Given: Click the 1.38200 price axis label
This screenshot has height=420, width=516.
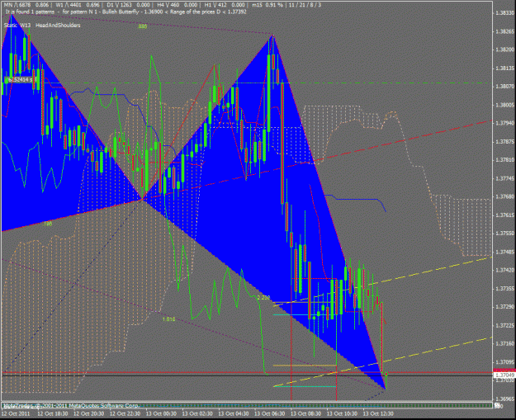Looking at the screenshot, I should [504, 50].
